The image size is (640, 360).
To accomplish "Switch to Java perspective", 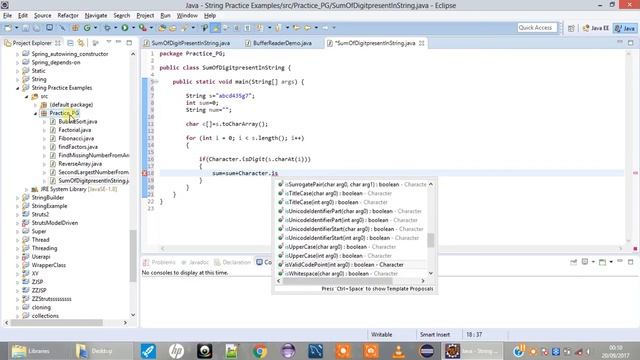I will tap(626, 28).
